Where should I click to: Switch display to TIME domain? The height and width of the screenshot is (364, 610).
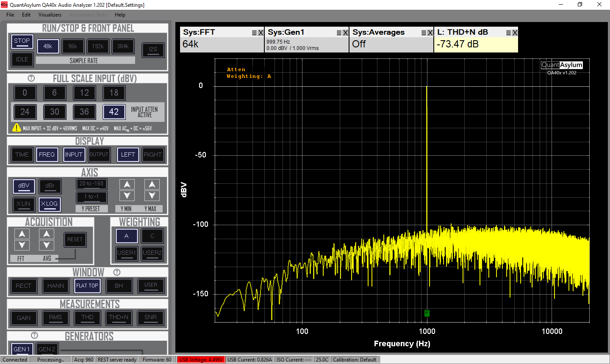pyautogui.click(x=22, y=155)
